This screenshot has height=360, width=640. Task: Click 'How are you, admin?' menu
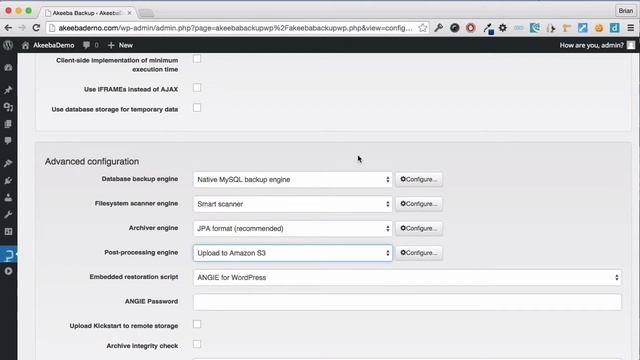pos(591,45)
